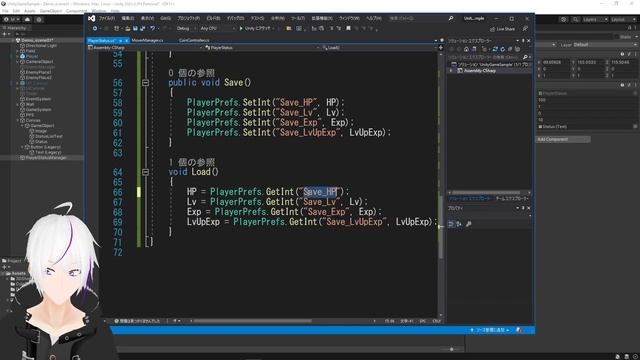Open the Git menu in Visual Studio

(x=165, y=18)
